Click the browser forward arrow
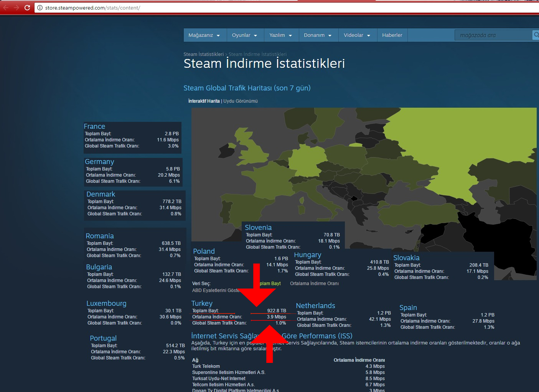The width and height of the screenshot is (539, 392). (x=16, y=8)
